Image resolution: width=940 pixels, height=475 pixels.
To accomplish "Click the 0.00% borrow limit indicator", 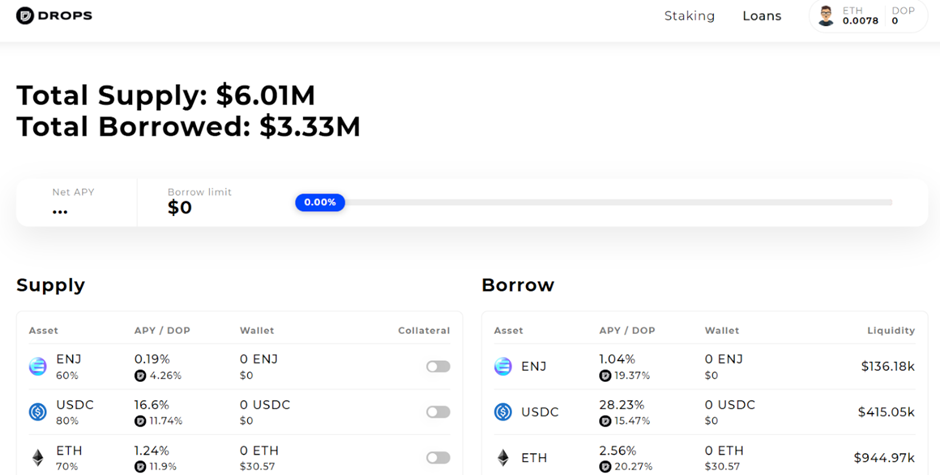I will pos(320,202).
